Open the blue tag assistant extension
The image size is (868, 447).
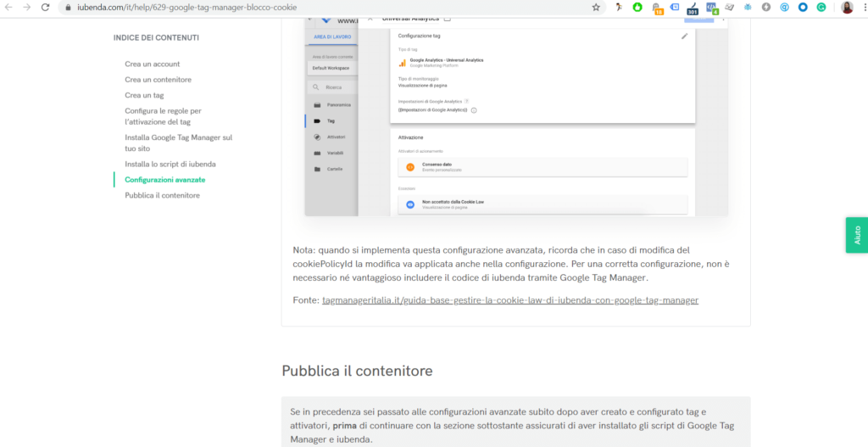pos(674,7)
